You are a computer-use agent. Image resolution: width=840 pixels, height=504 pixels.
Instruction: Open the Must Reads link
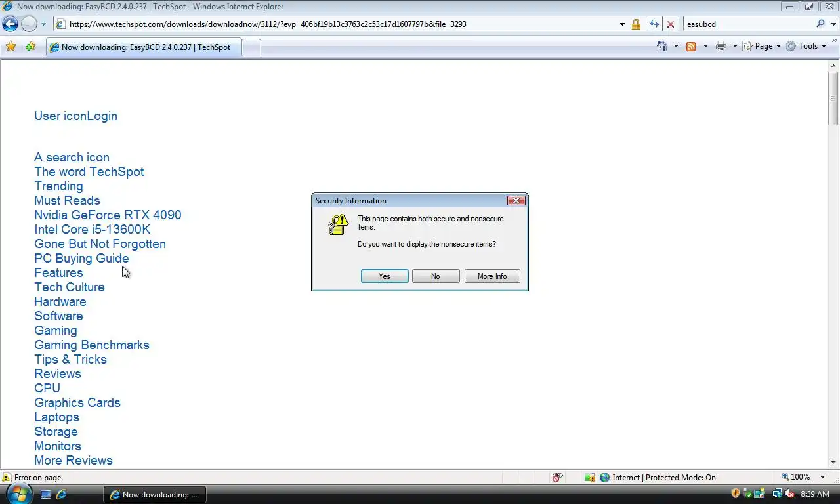tap(68, 201)
